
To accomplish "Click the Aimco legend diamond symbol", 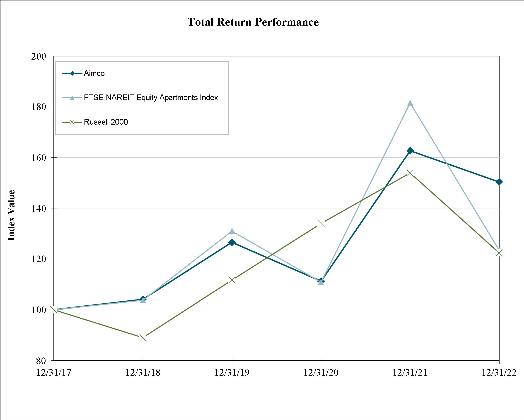I will click(x=72, y=73).
